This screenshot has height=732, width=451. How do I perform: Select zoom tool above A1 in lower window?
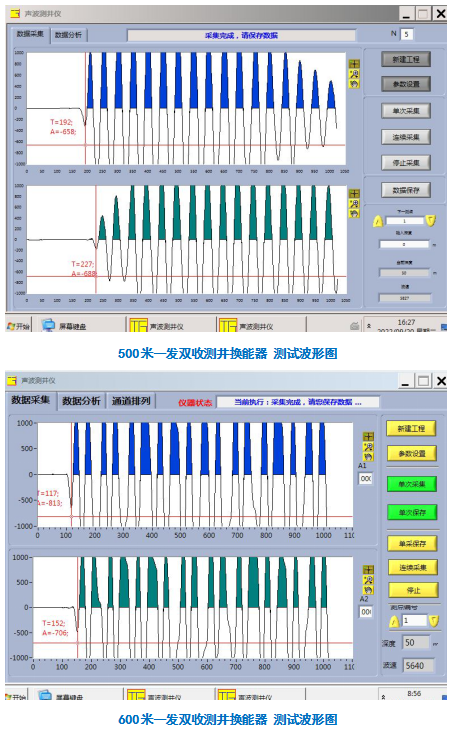tap(368, 447)
